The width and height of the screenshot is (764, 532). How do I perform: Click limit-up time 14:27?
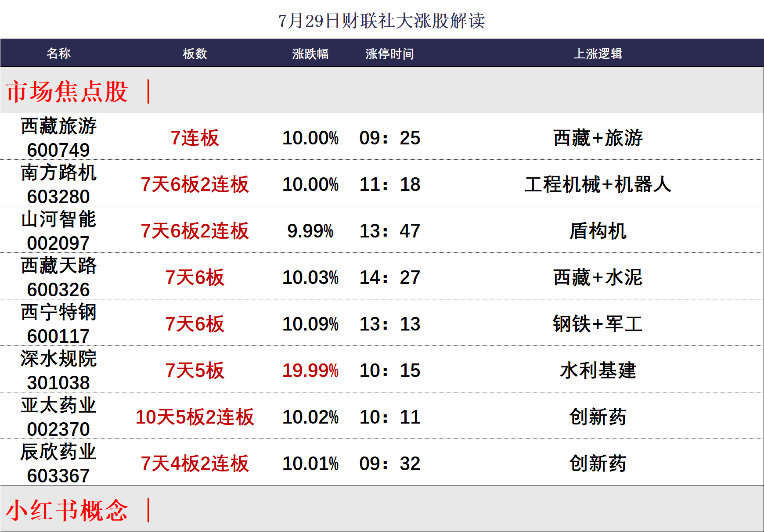tap(390, 277)
